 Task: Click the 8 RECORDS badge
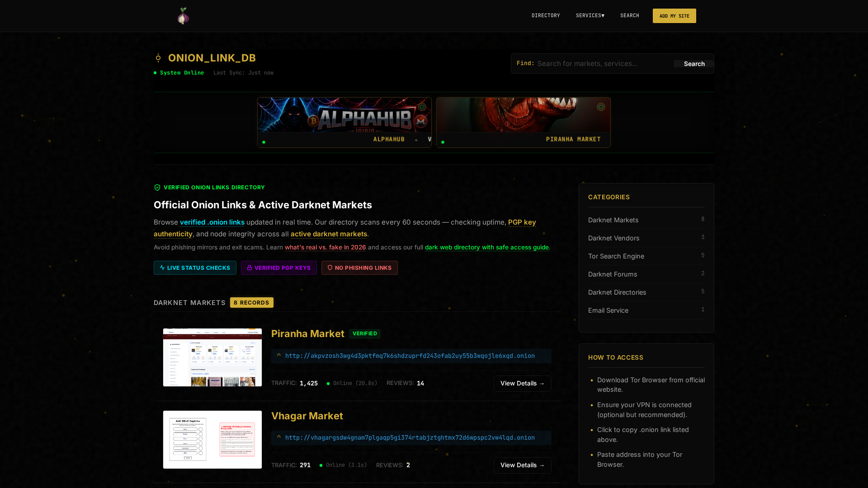251,303
